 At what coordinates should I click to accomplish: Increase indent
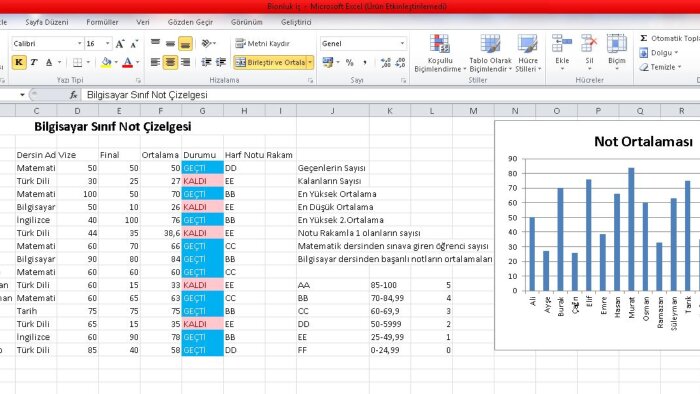(221, 62)
